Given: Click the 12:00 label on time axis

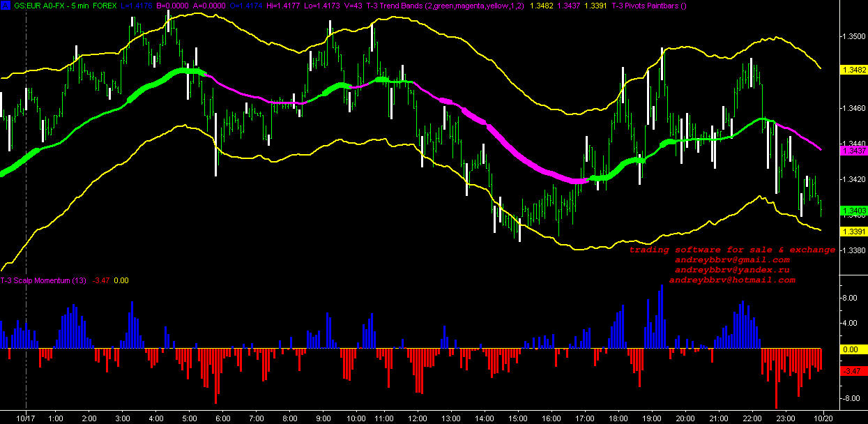Looking at the screenshot, I should pos(418,418).
